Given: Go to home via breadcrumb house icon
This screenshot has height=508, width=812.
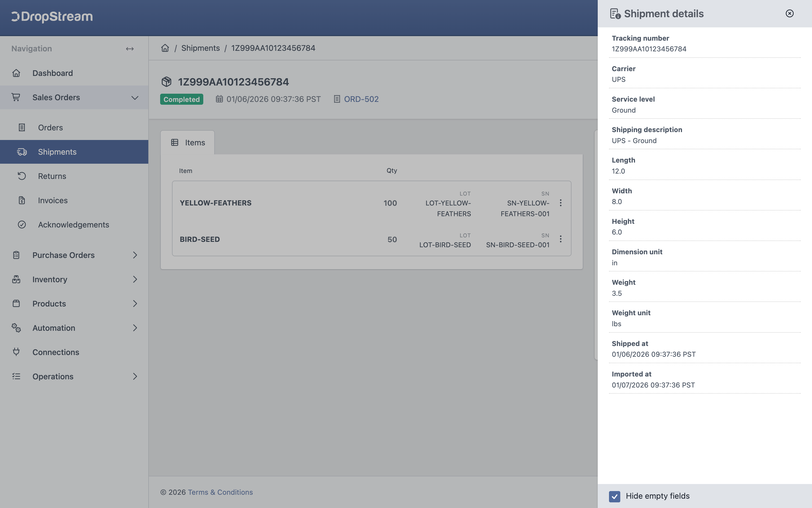Looking at the screenshot, I should click(x=165, y=48).
